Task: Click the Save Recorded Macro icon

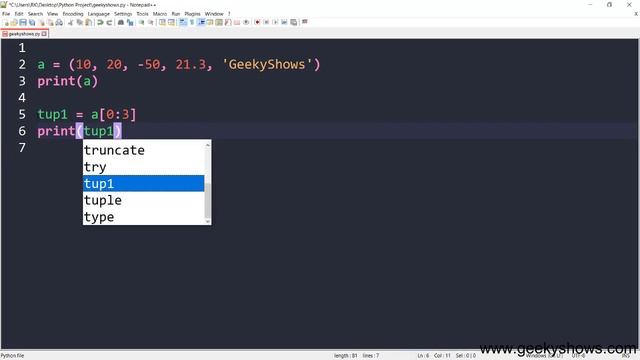Action: [x=293, y=22]
